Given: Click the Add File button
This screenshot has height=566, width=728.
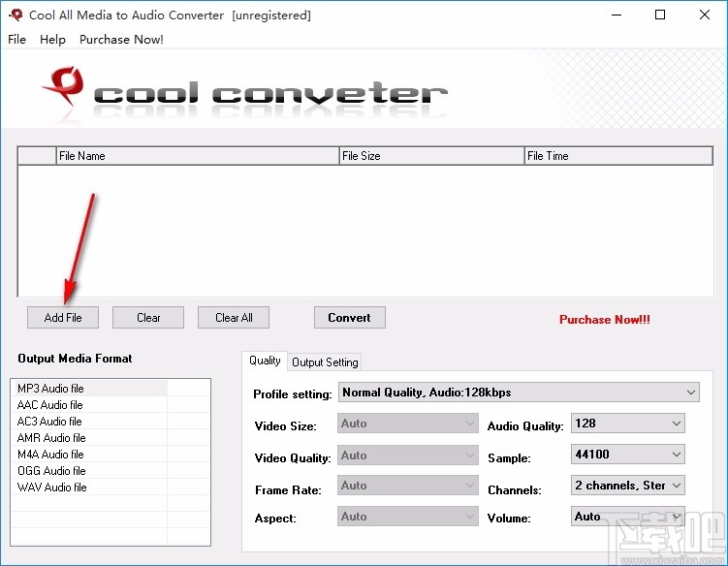Looking at the screenshot, I should click(63, 318).
